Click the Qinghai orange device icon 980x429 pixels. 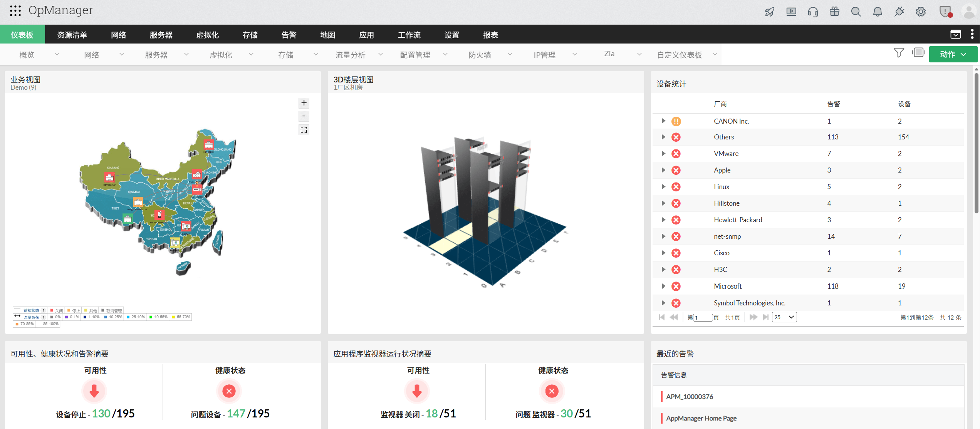(x=138, y=202)
